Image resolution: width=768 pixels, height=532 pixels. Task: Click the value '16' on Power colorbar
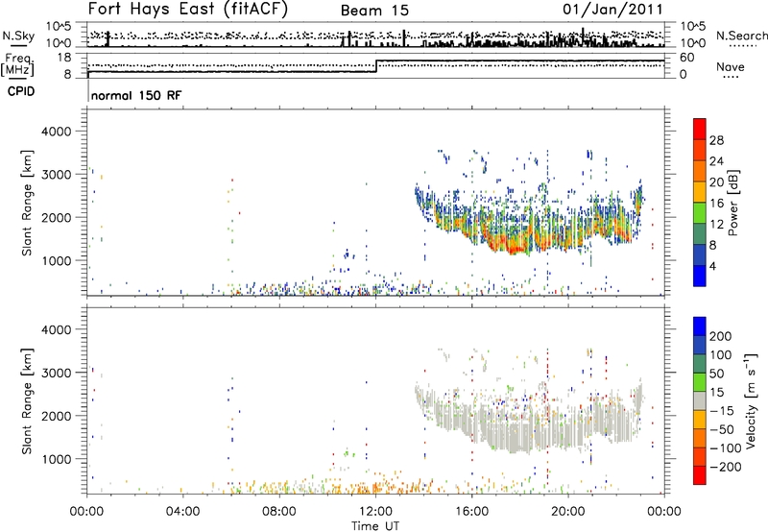coord(716,204)
